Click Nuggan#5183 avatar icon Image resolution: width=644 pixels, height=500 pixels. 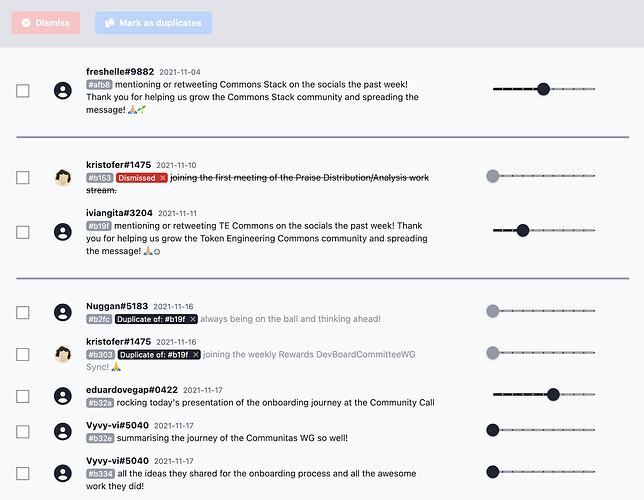[63, 312]
